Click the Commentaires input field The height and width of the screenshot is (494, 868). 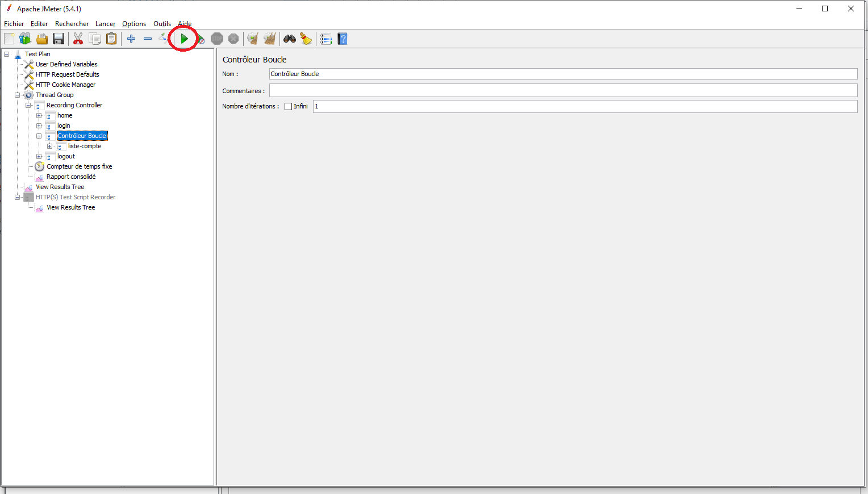pos(563,91)
